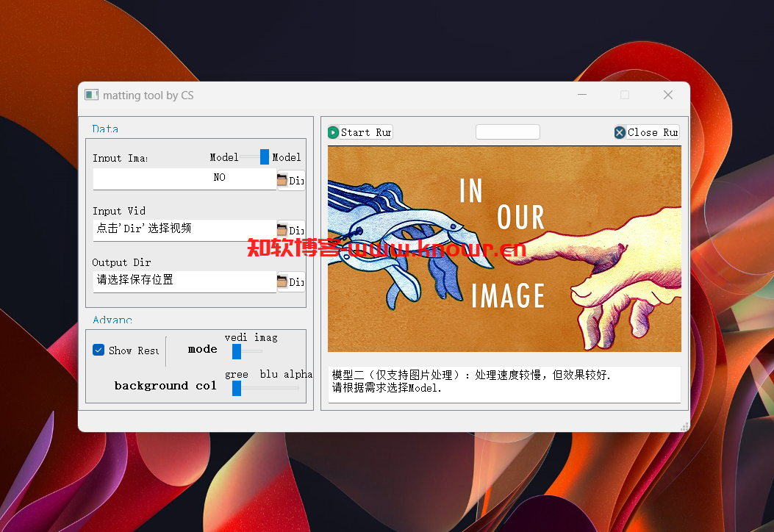Click the window resize grip corner
This screenshot has width=774, height=532.
684,427
